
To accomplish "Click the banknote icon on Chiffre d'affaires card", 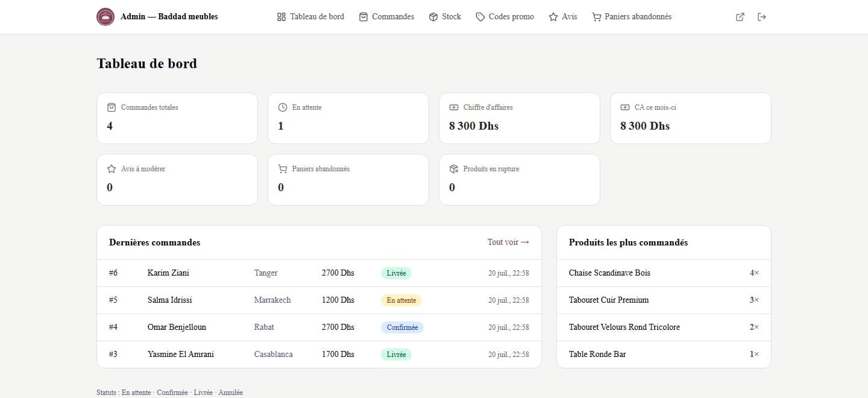I will (454, 107).
